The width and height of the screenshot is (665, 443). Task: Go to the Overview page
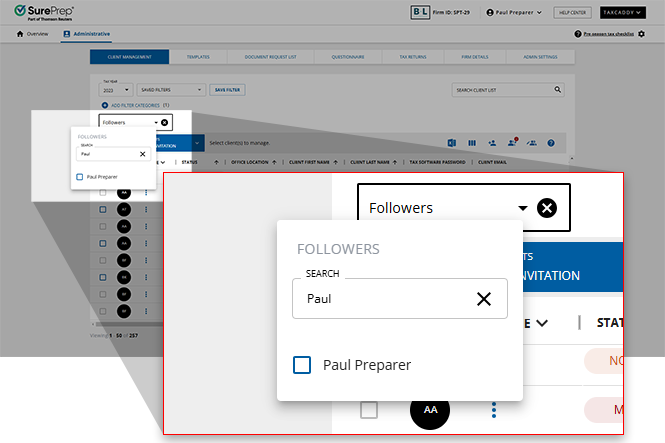(x=33, y=34)
